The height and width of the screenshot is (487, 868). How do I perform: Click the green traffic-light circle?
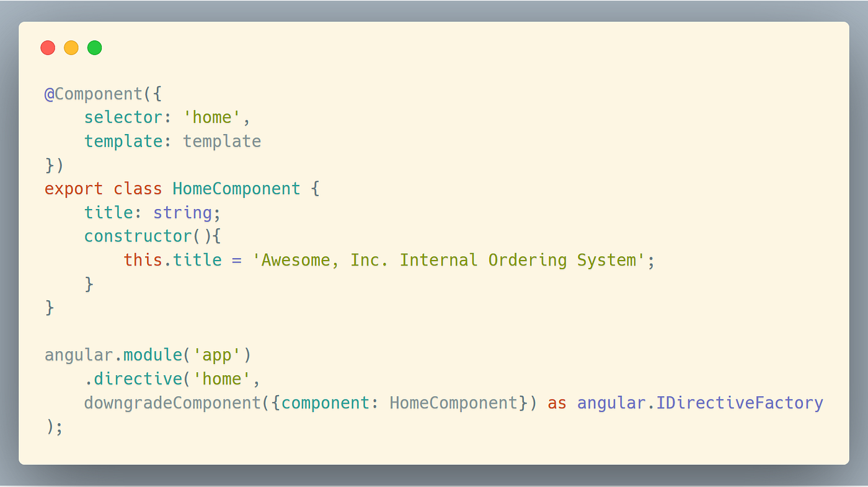coord(94,47)
